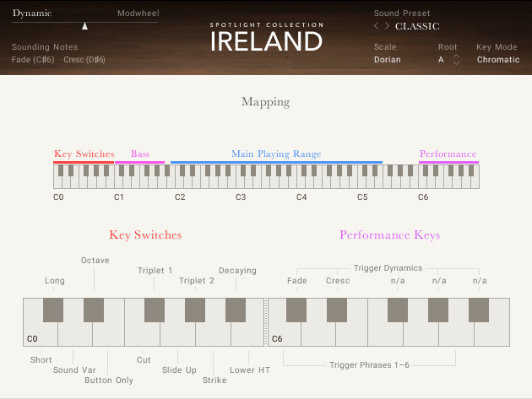Viewport: 532px width, 399px height.
Task: Click the Octave key switch label
Action: (x=95, y=261)
